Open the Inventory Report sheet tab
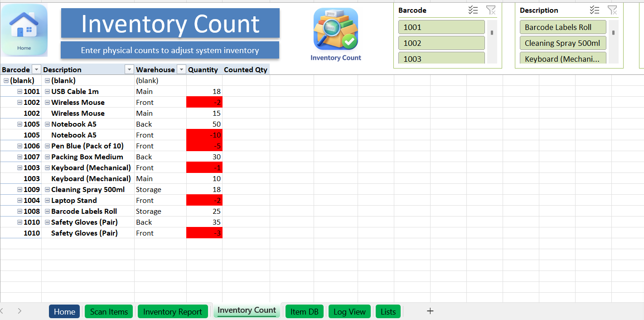Viewport: 644px width, 320px height. pyautogui.click(x=172, y=311)
